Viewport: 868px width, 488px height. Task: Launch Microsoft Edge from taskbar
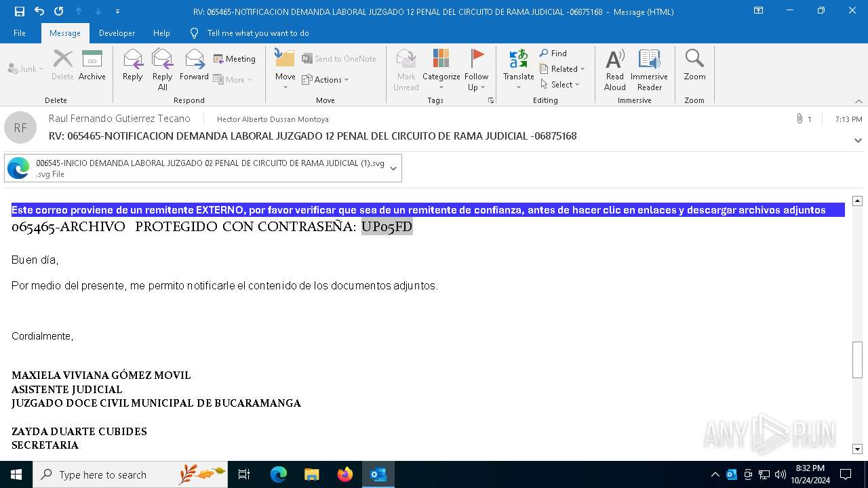pyautogui.click(x=279, y=474)
